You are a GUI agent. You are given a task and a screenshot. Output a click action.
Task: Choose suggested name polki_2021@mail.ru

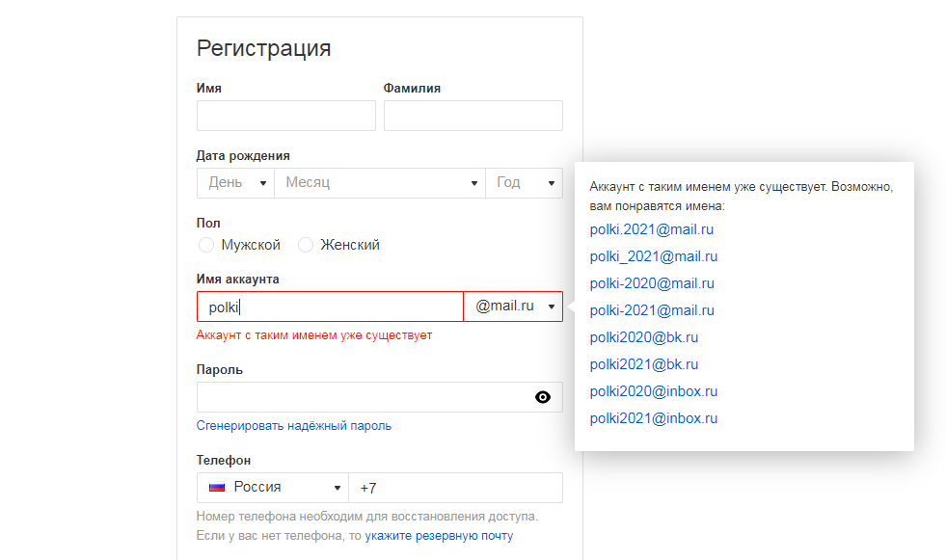click(654, 256)
